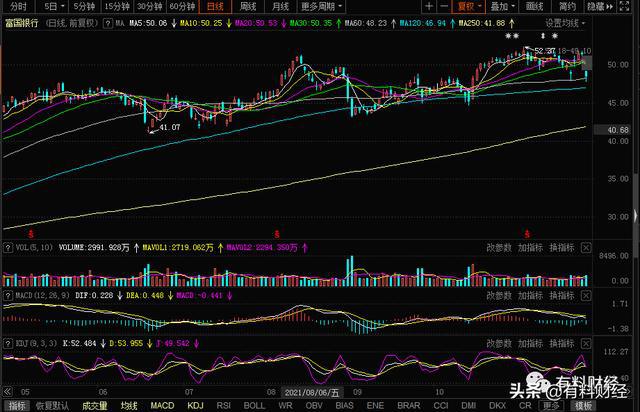Expand the side panel arrow at right edge
Screen dimensions: 640x412
click(636, 216)
